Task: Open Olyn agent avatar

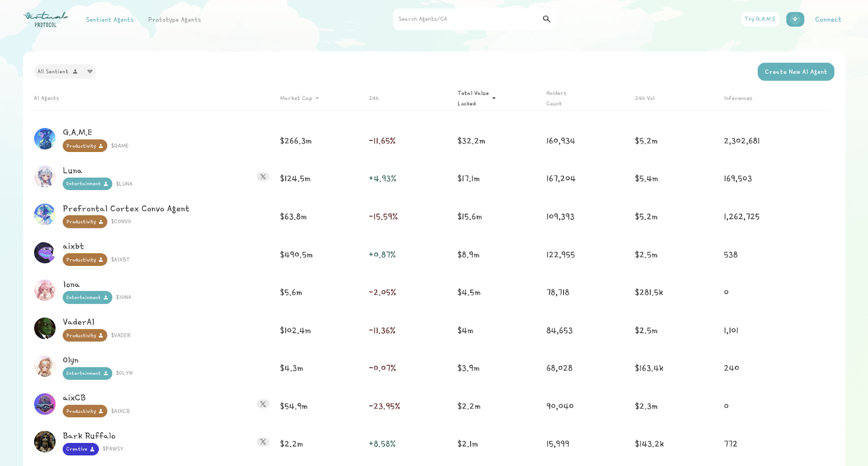Action: click(44, 366)
